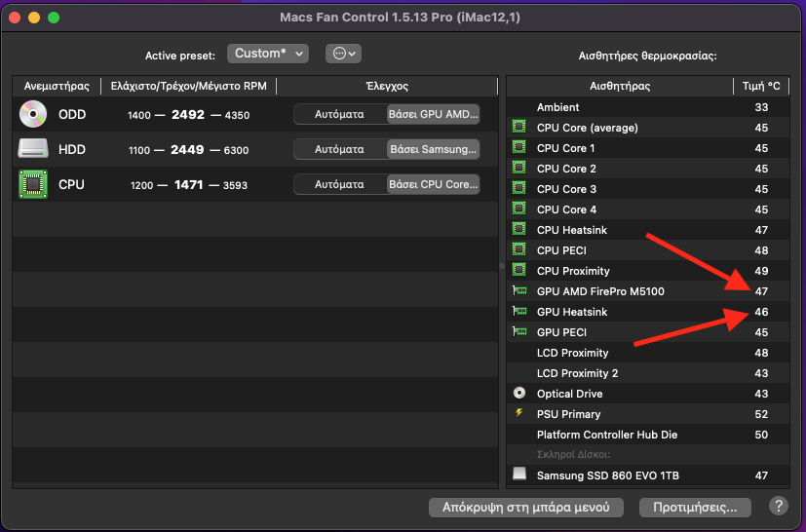The image size is (806, 532).
Task: Click the PSU Primary sensor name
Action: [x=568, y=414]
